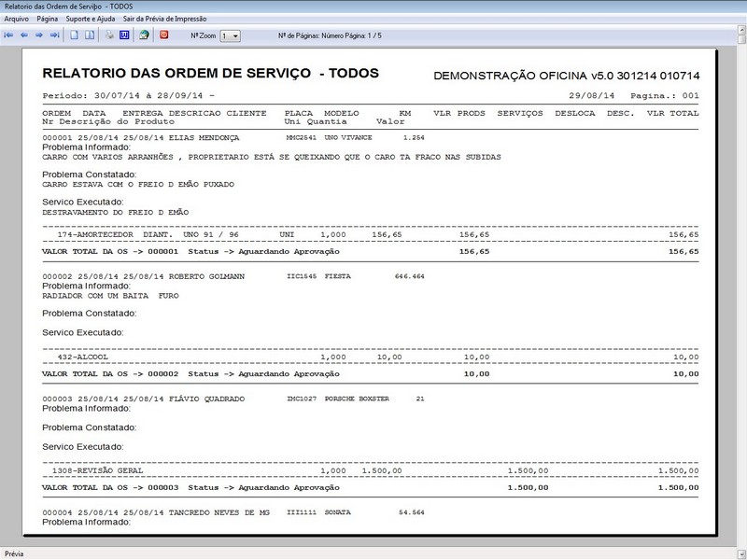Export report using the blue W icon
Screen dimensions: 747x560
click(124, 35)
